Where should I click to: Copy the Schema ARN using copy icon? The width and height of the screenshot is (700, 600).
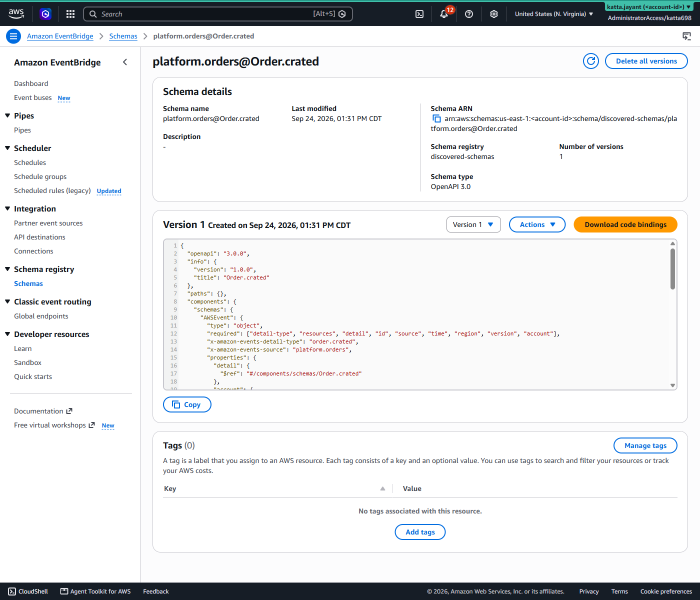point(436,118)
